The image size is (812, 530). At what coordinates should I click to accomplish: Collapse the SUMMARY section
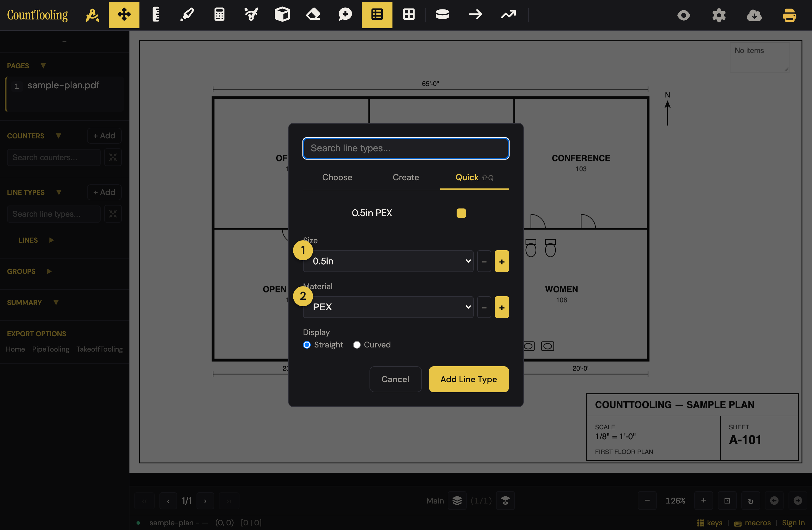[x=56, y=303]
